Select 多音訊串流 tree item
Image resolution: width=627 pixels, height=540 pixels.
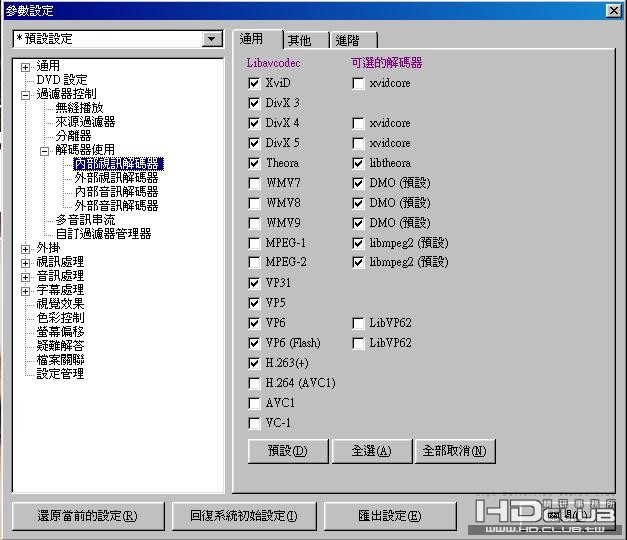(x=85, y=220)
